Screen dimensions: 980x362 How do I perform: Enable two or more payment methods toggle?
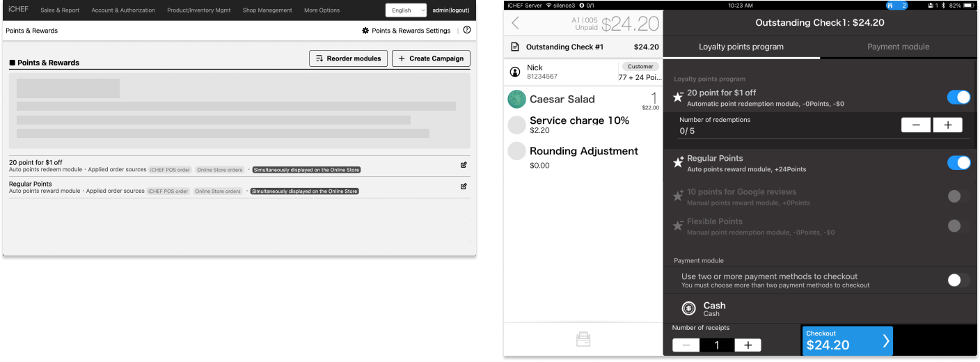click(958, 281)
